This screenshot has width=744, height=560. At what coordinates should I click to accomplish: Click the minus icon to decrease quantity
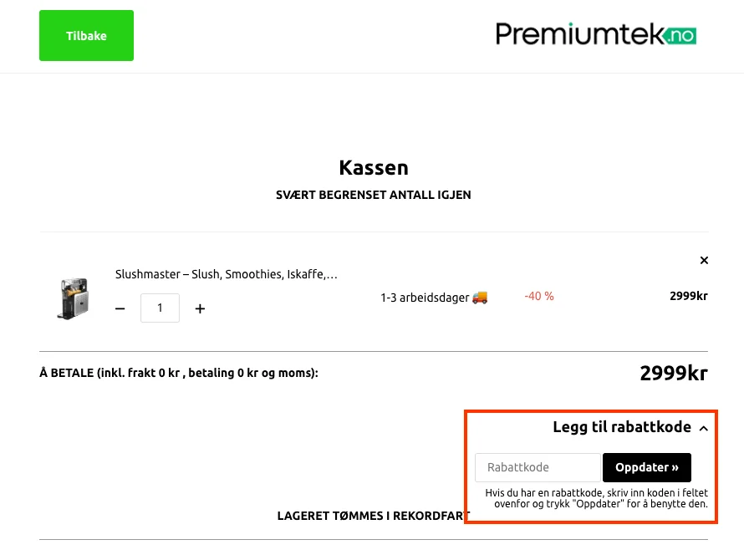120,308
